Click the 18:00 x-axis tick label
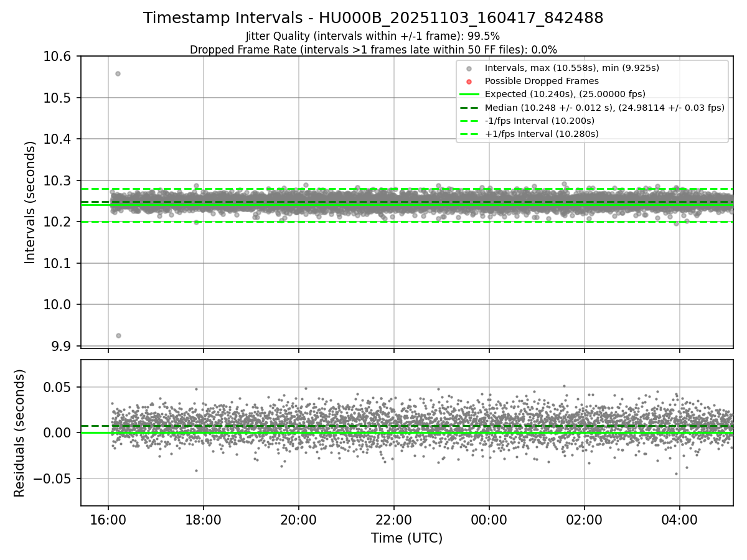The image size is (747, 560). (x=204, y=519)
